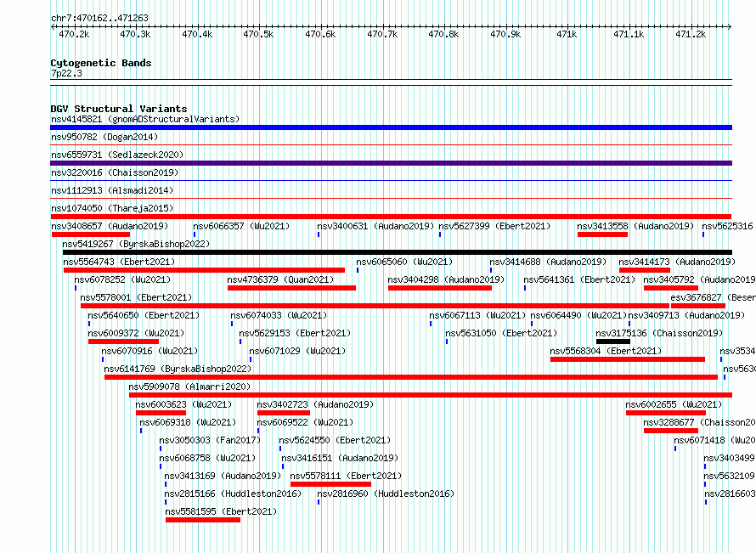The width and height of the screenshot is (756, 553).
Task: Click nsv6009372 (Wu2021) variant label
Action: pos(137,333)
